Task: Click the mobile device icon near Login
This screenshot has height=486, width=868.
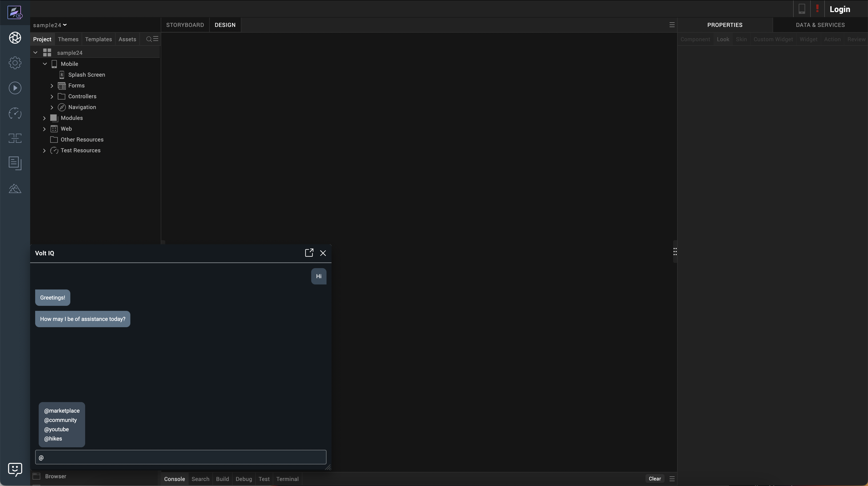Action: (802, 9)
